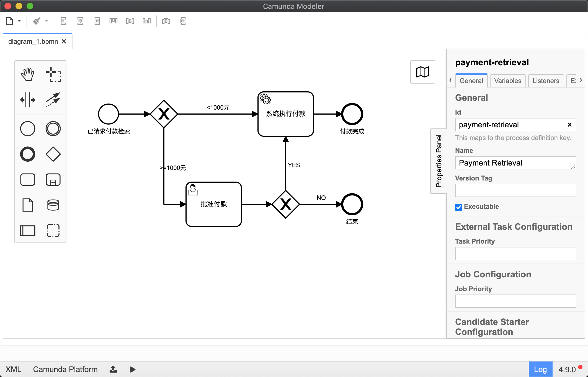Select the 已请求付款检索 start event

pyautogui.click(x=109, y=114)
